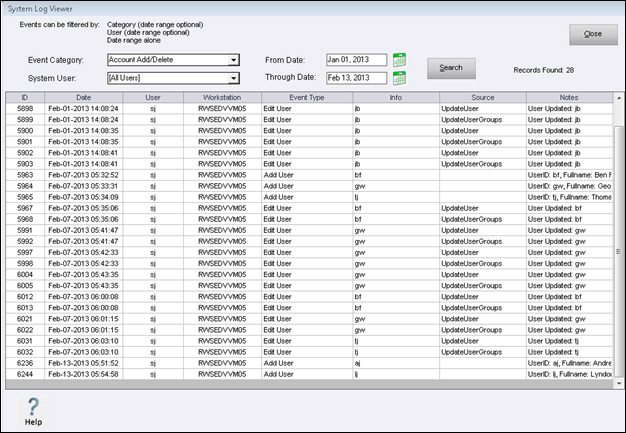The height and width of the screenshot is (433, 626).
Task: Sort by the ID column header
Action: point(24,97)
